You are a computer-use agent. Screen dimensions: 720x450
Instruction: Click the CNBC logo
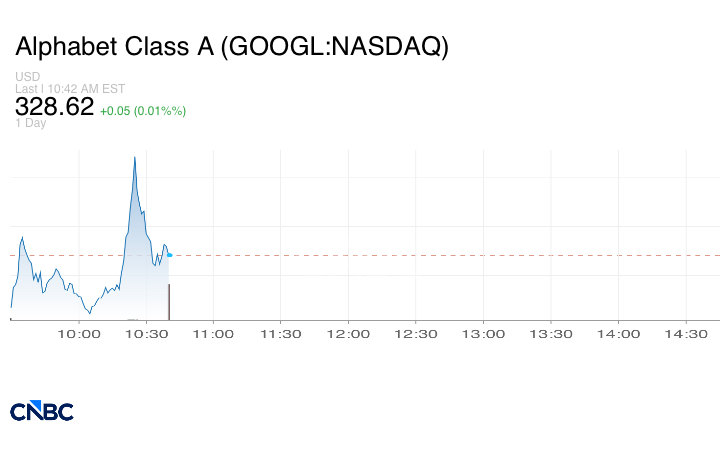tap(41, 411)
